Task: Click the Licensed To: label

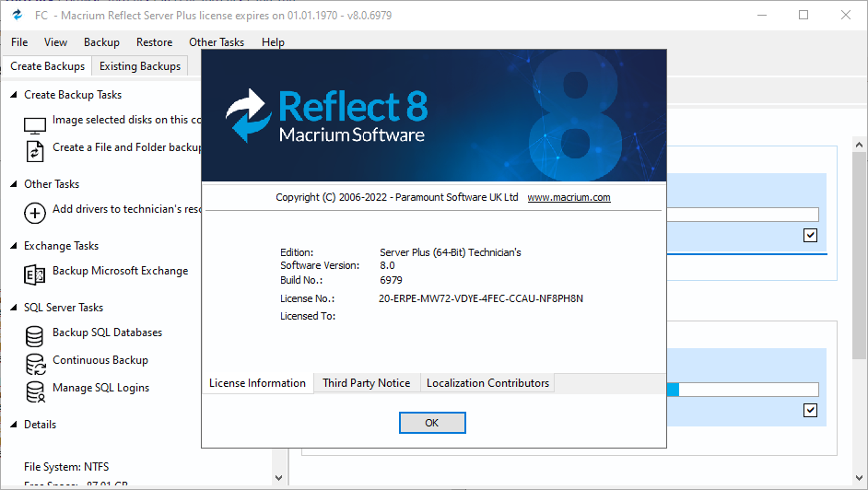Action: 308,316
